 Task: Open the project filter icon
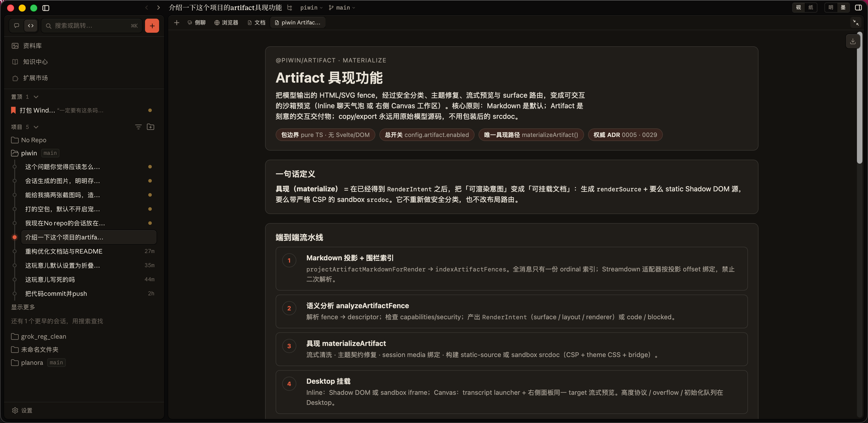pyautogui.click(x=138, y=127)
